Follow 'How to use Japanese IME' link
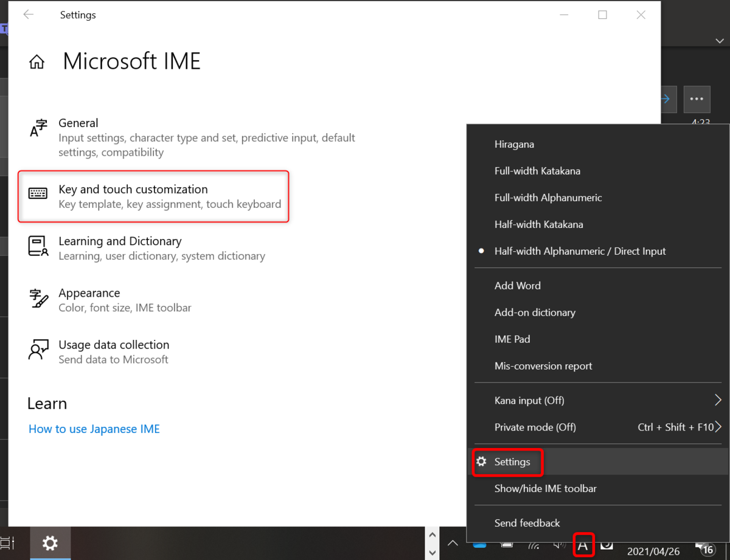This screenshot has width=730, height=560. (94, 429)
